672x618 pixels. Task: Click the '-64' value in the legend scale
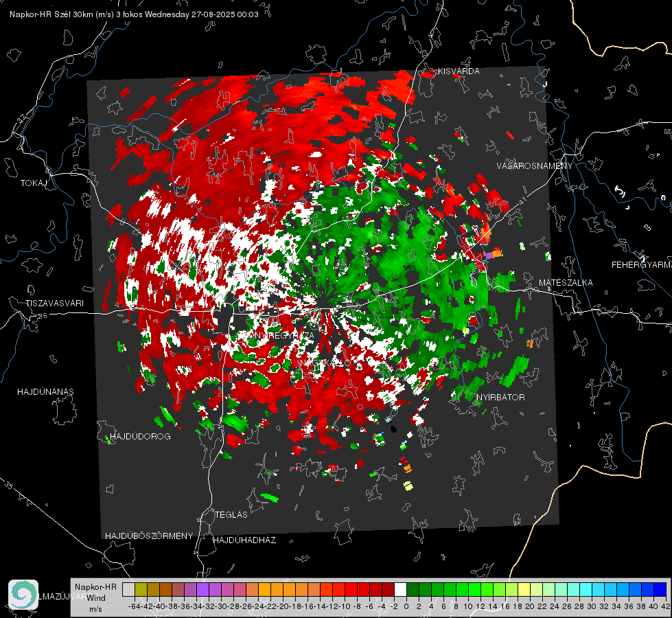pos(134,606)
